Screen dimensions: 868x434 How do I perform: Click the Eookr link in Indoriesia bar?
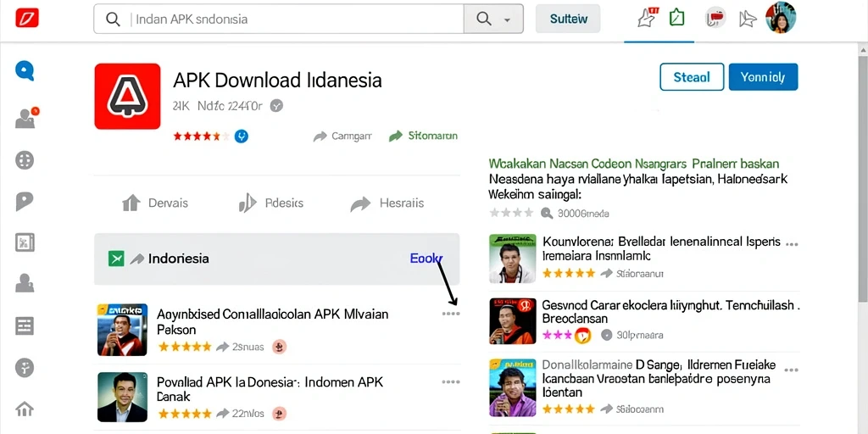coord(426,258)
